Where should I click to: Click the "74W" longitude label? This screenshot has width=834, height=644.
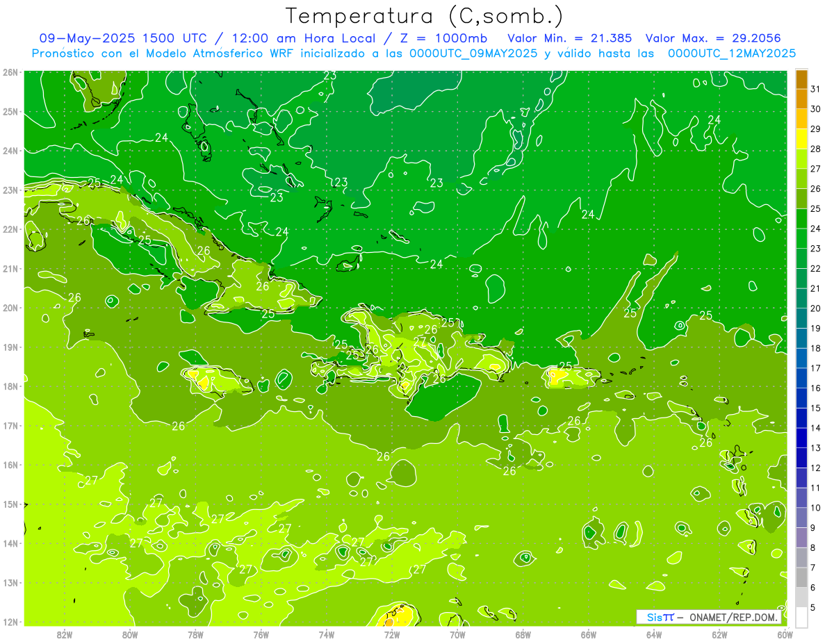(x=327, y=634)
